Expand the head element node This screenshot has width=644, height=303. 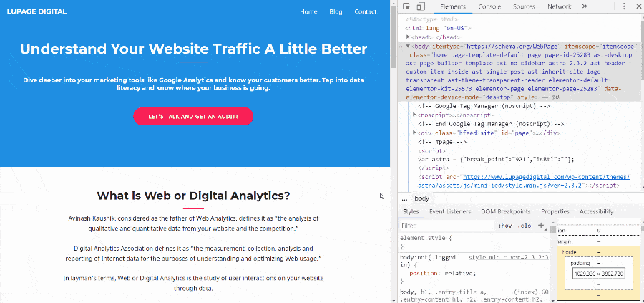(x=408, y=37)
